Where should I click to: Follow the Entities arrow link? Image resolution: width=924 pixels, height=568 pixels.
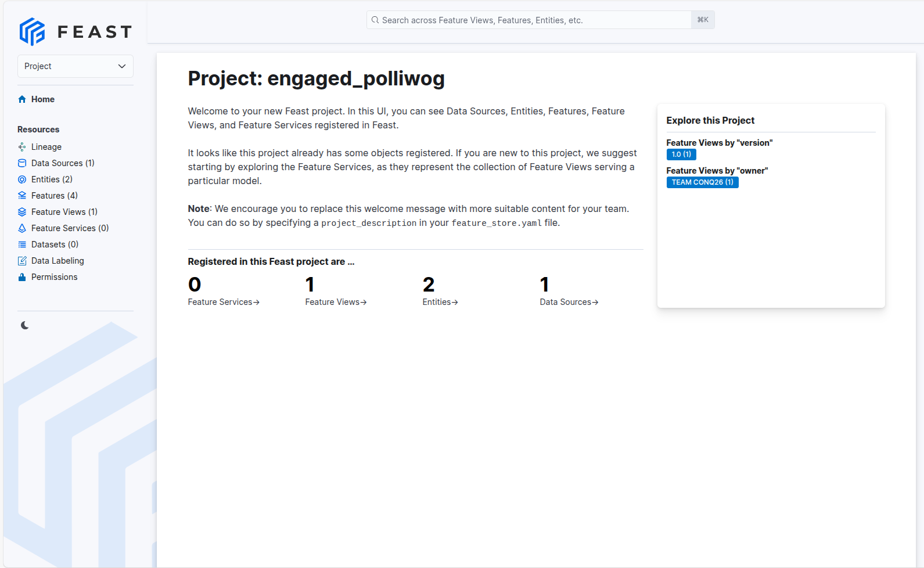pos(440,302)
